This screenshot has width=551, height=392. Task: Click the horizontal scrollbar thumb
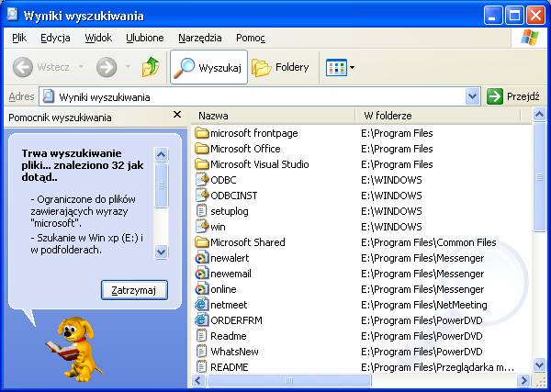pos(289,380)
